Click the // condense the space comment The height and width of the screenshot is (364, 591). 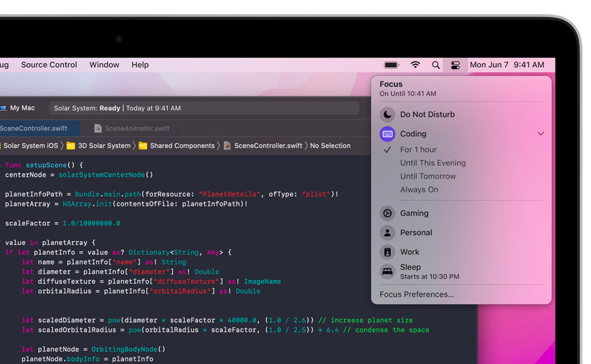(x=386, y=330)
